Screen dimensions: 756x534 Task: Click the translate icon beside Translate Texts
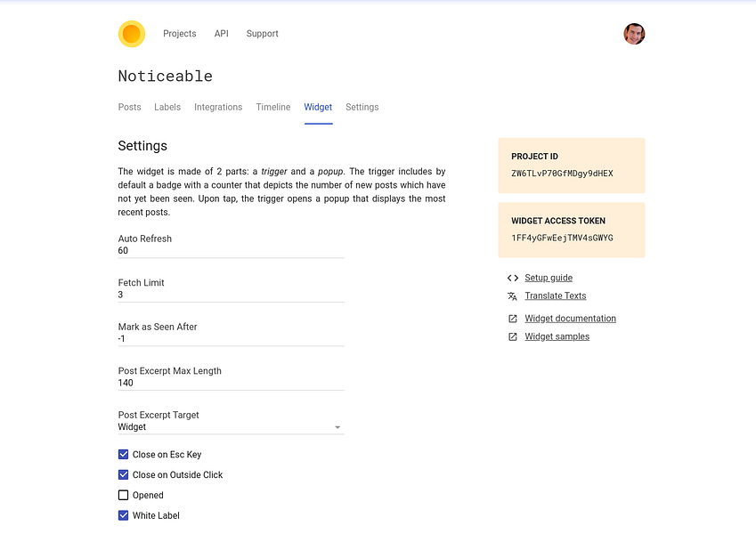tap(513, 295)
